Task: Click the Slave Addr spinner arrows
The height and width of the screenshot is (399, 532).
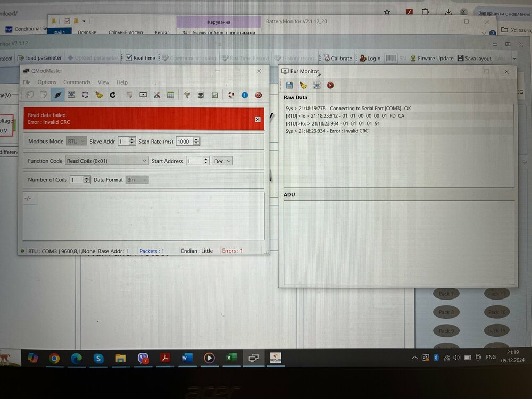Action: 132,141
